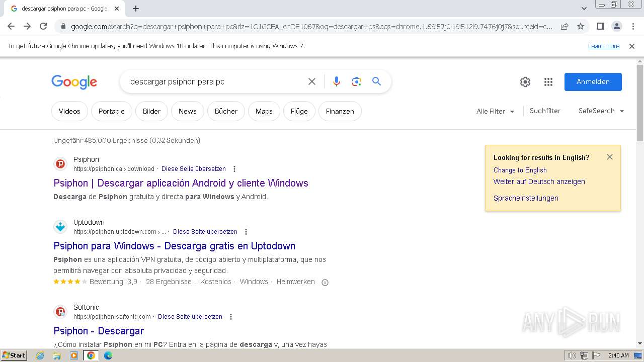Viewport: 644px width, 362px height.
Task: Open Chrome three-dot menu
Action: click(633, 27)
